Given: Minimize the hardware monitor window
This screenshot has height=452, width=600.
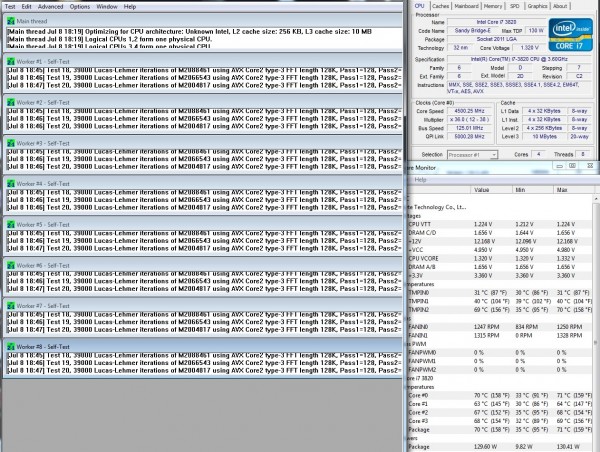Looking at the screenshot, I should point(559,166).
